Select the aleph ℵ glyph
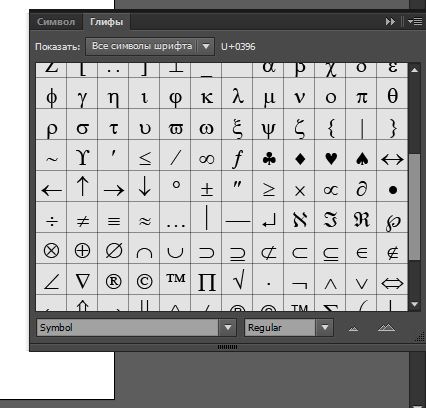 click(300, 218)
